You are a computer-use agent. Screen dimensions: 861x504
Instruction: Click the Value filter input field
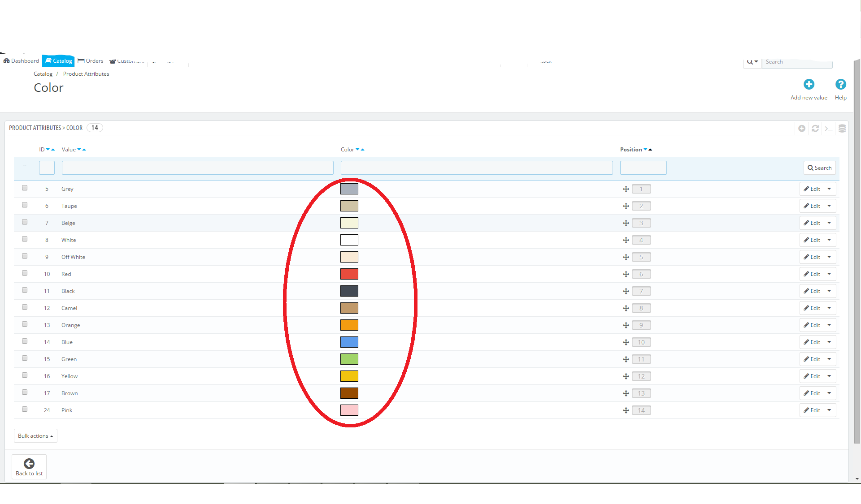[197, 168]
